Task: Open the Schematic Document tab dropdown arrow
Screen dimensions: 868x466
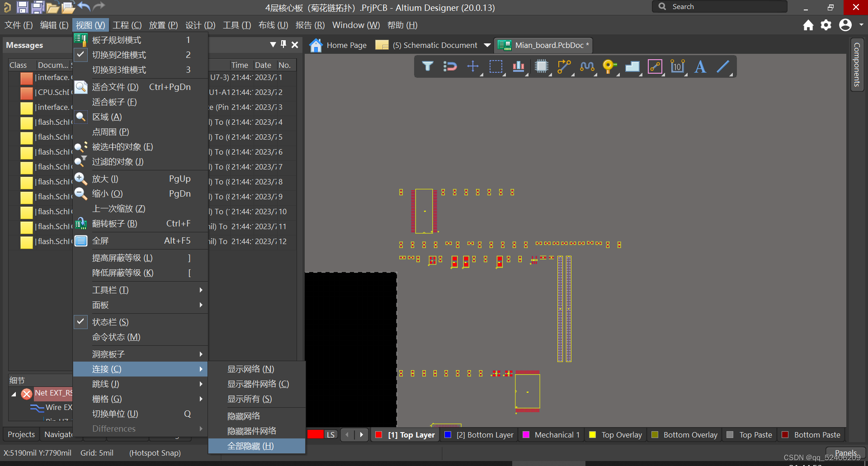Action: (x=487, y=45)
